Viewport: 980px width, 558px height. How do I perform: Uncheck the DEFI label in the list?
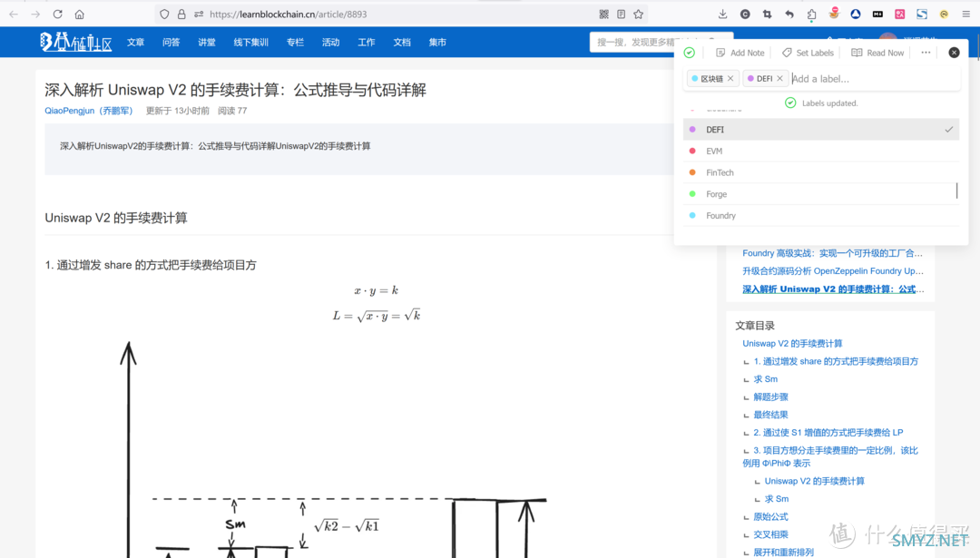(x=821, y=130)
